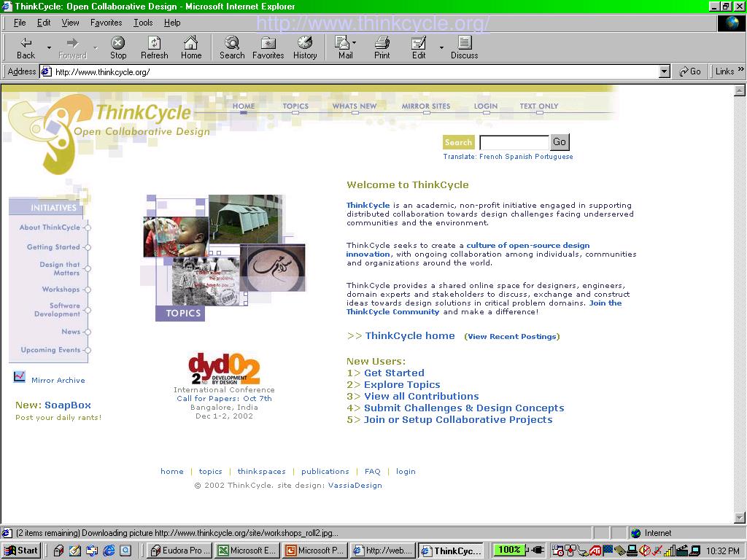Open the SoapBox link

click(68, 405)
